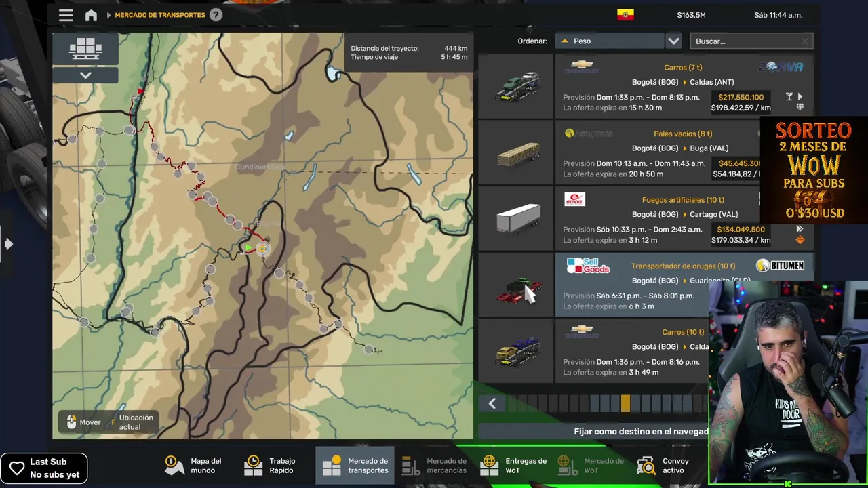The width and height of the screenshot is (868, 488).
Task: Click the orange hazard diamond icon
Action: tap(800, 240)
